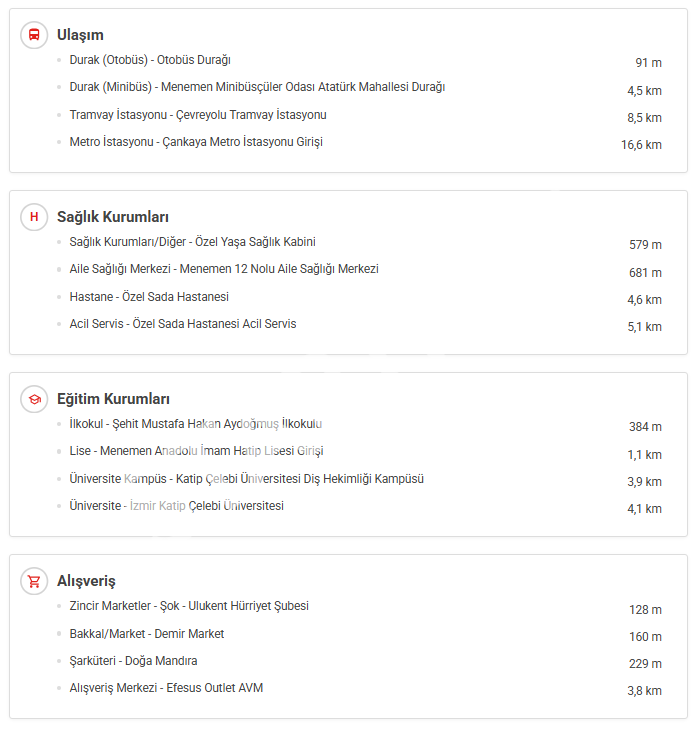Click Özel Yaşa Sağlık Kabini entry
This screenshot has height=733, width=697.
click(192, 242)
